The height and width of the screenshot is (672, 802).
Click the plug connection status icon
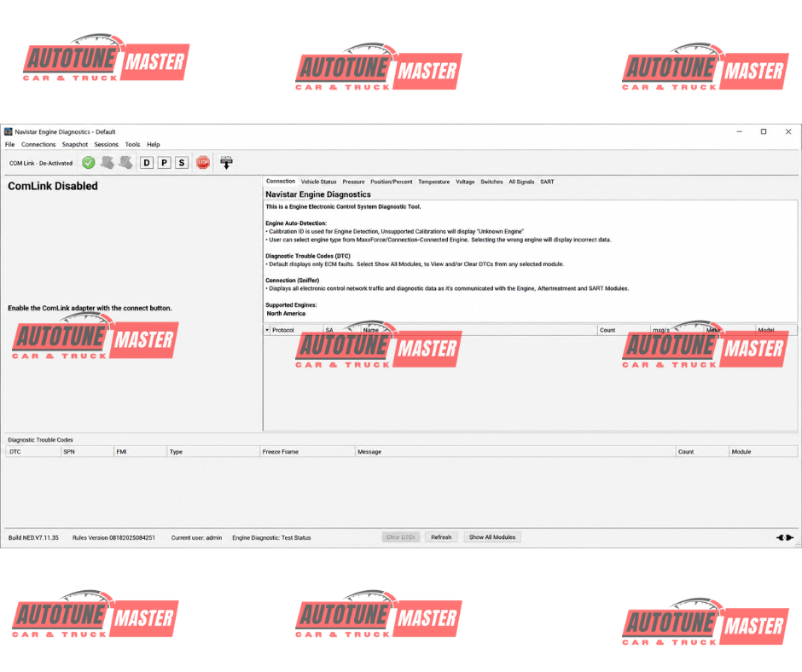[x=785, y=537]
